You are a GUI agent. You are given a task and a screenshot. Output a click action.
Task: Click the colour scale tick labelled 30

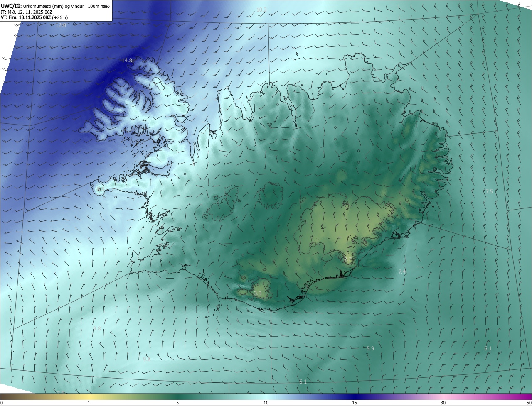[x=443, y=403]
